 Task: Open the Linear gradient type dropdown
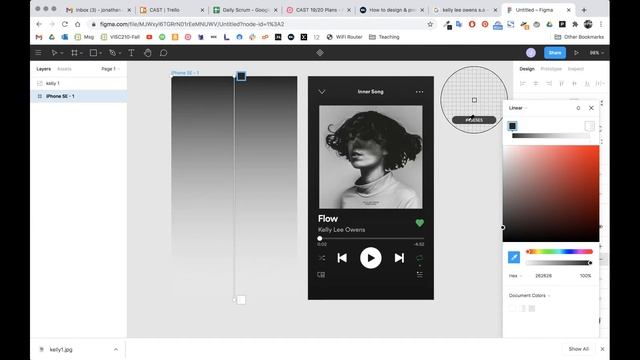click(518, 108)
